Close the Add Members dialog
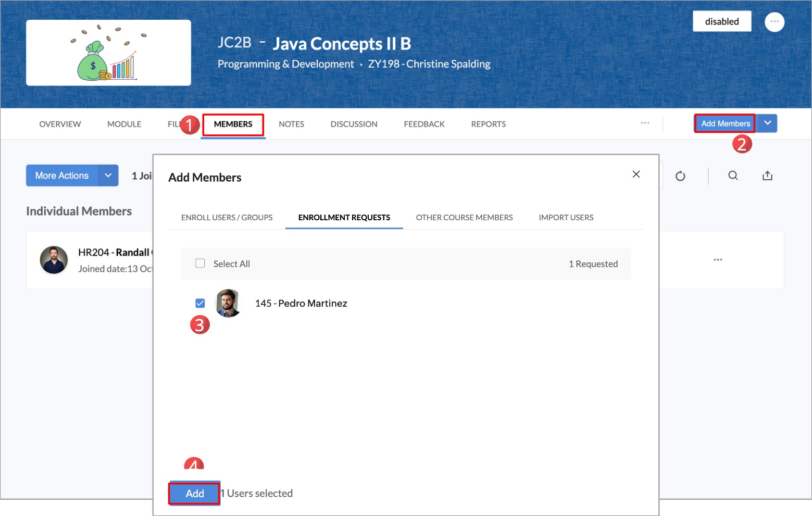812x516 pixels. (635, 174)
